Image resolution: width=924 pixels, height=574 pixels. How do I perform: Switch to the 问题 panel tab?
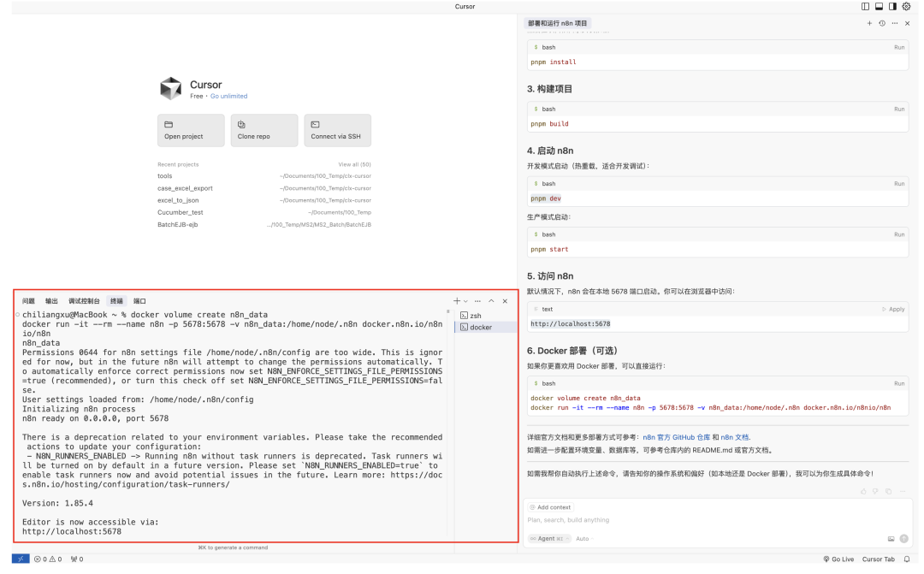pos(28,301)
